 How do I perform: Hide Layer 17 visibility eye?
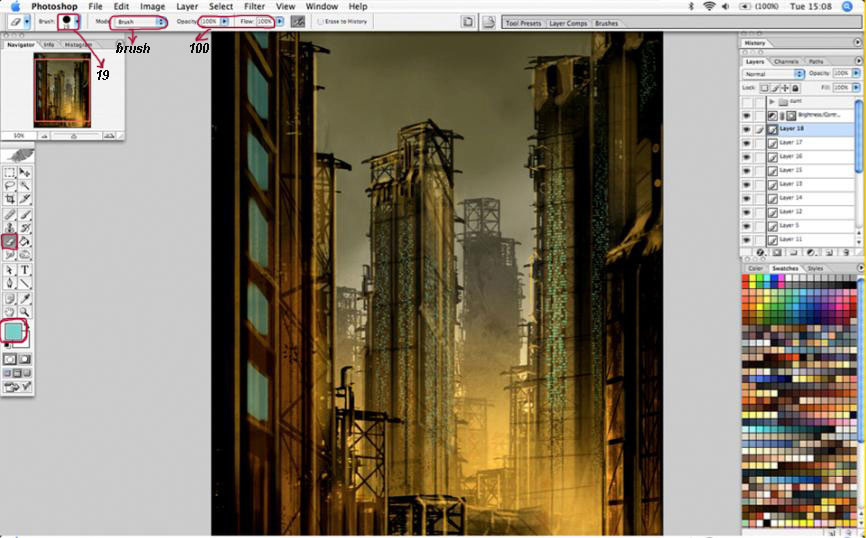(747, 143)
